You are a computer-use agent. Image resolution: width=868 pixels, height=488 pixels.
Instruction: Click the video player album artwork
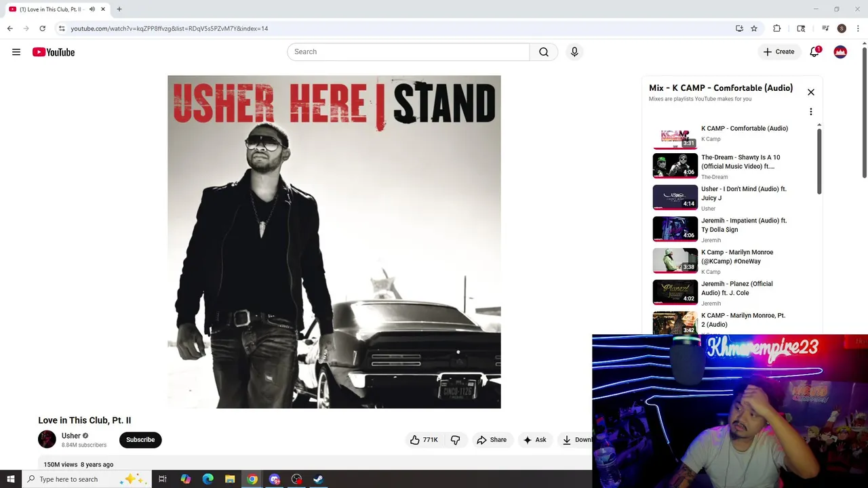pyautogui.click(x=334, y=242)
